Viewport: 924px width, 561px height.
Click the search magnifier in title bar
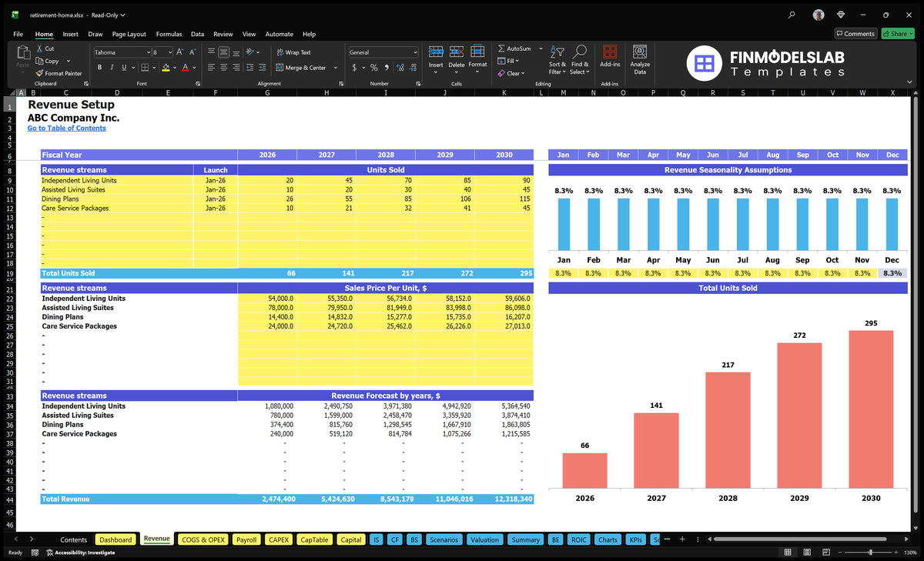coord(792,15)
